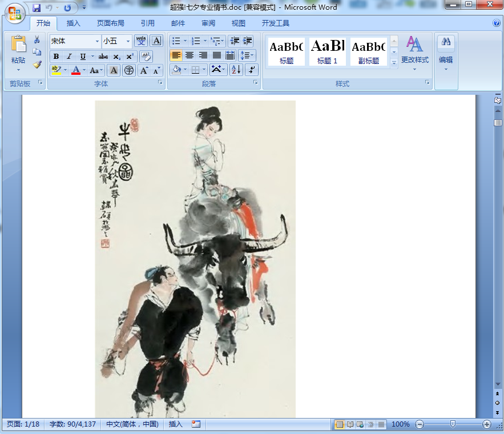
Task: Add a character border
Action: [x=156, y=41]
